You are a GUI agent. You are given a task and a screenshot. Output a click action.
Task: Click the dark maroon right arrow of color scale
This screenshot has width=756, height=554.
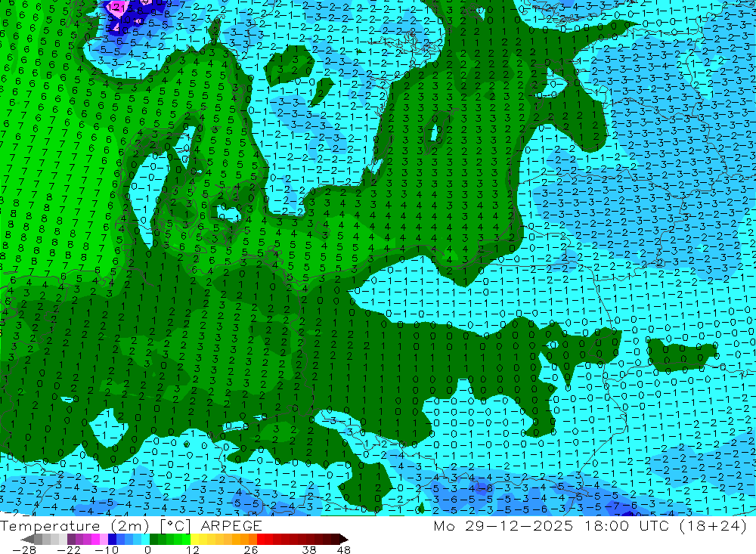[344, 540]
